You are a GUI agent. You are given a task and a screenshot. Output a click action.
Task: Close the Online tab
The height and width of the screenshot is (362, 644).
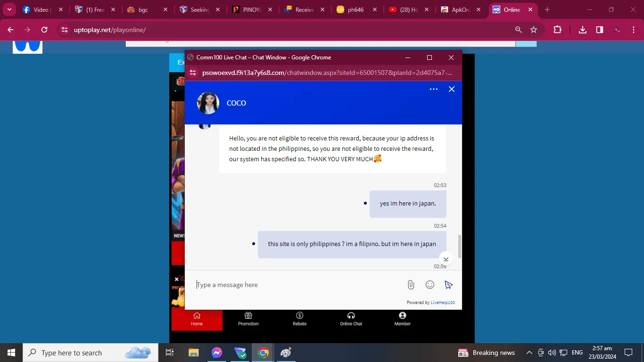[530, 9]
